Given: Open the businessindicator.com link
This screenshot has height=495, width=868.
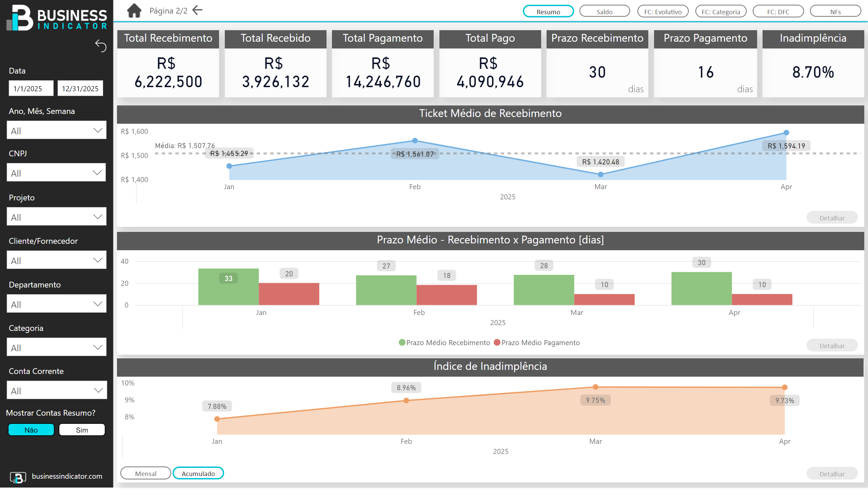Looking at the screenshot, I should [x=67, y=476].
